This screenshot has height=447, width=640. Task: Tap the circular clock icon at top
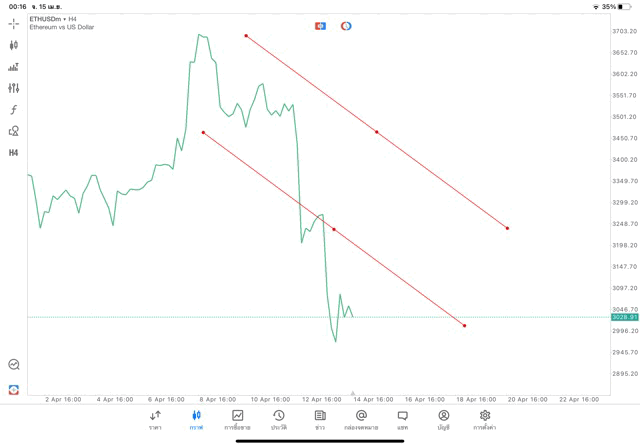[x=346, y=26]
